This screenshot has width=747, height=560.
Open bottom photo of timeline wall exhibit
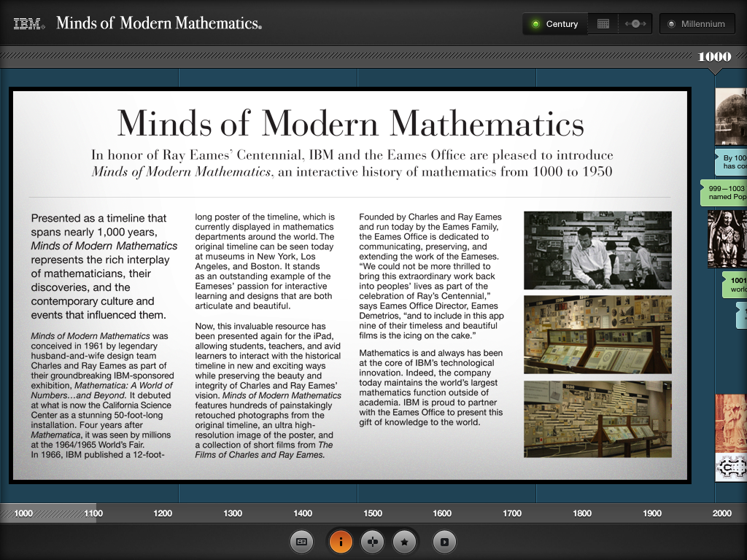(597, 419)
